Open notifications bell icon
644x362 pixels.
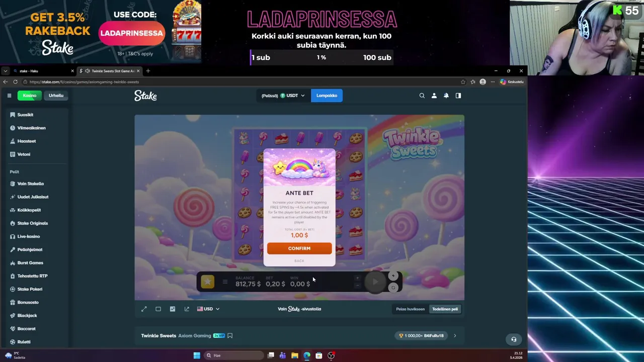tap(446, 96)
